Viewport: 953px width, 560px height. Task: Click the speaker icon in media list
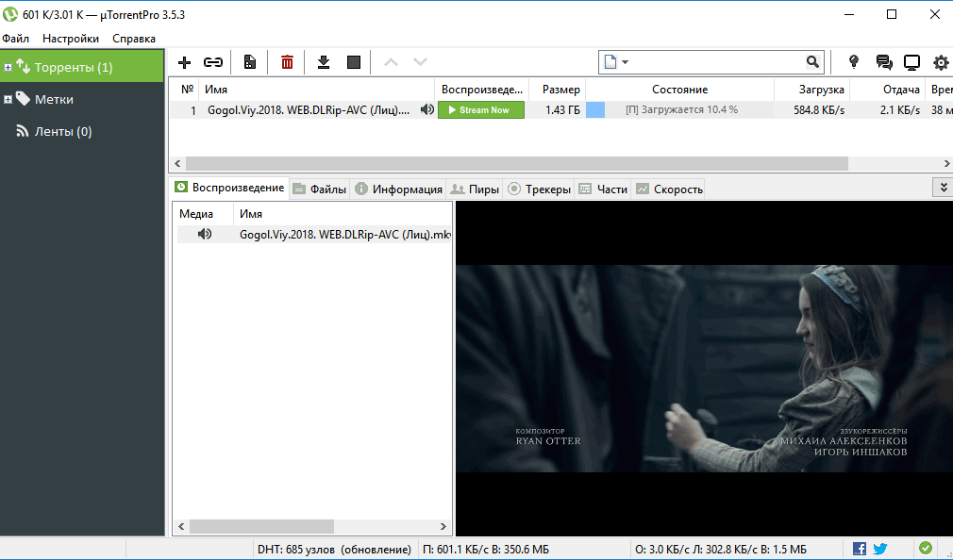(205, 234)
